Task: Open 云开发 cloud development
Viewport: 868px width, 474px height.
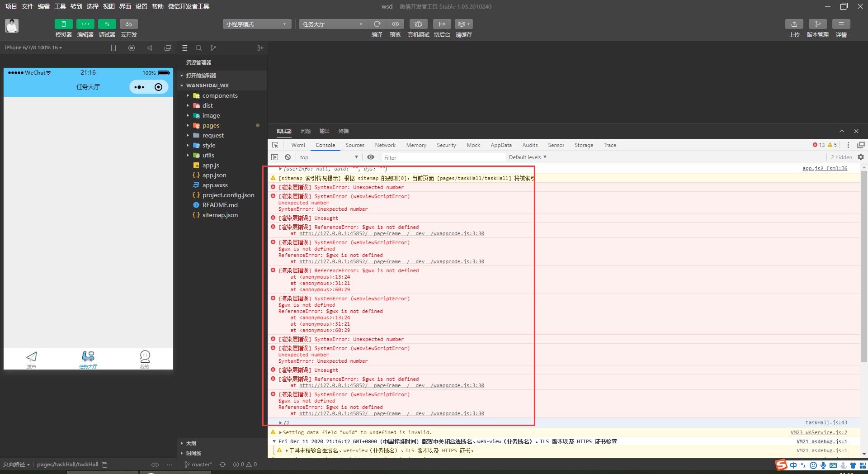Action: (x=129, y=24)
